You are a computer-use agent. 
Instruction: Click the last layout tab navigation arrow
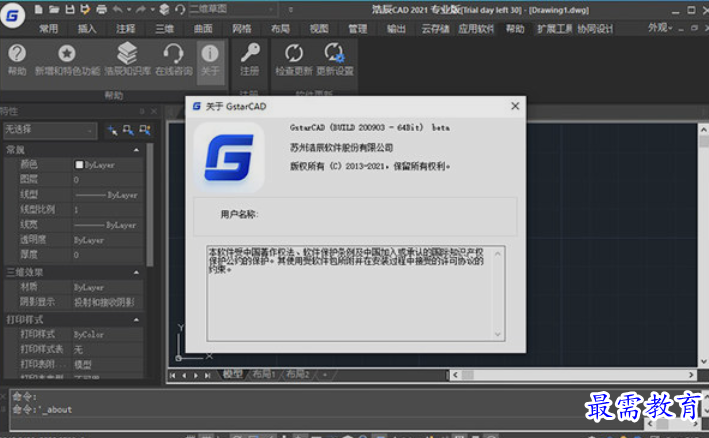(208, 375)
